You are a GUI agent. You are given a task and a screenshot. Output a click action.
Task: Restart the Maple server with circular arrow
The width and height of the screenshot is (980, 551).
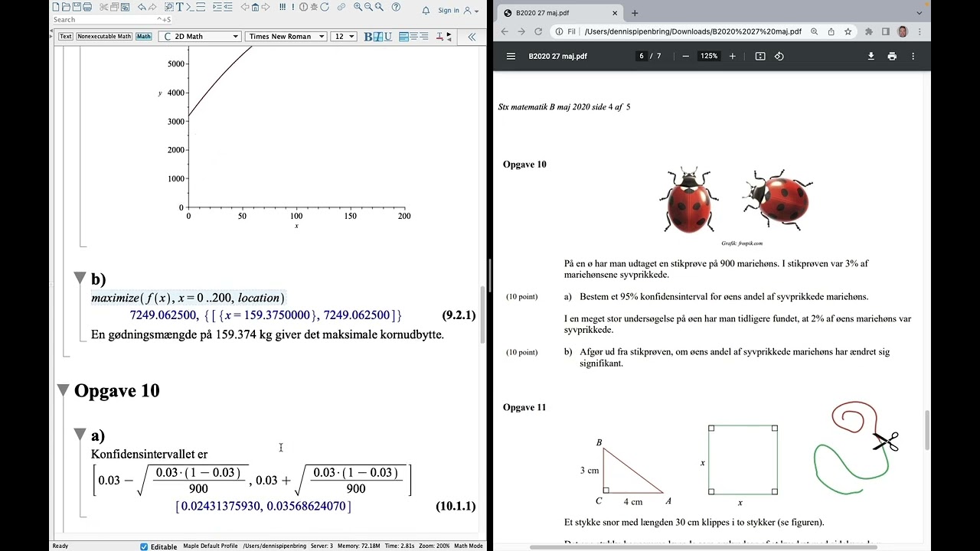[325, 7]
